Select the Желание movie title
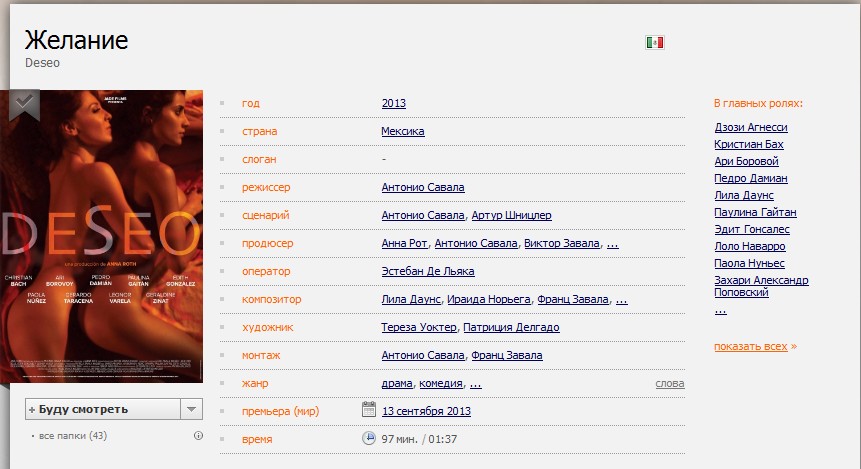The width and height of the screenshot is (861, 469). pyautogui.click(x=76, y=41)
